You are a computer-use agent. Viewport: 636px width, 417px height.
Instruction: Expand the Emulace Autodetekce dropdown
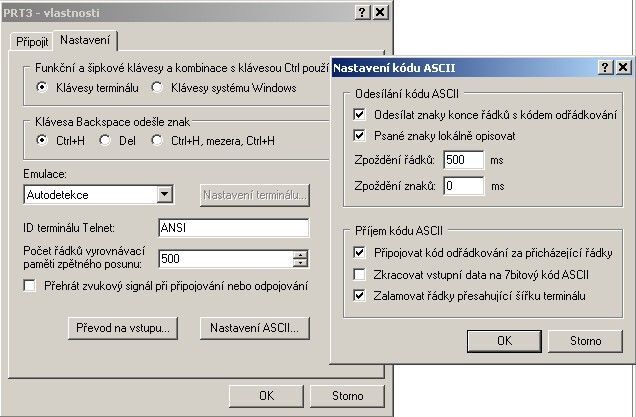[165, 194]
